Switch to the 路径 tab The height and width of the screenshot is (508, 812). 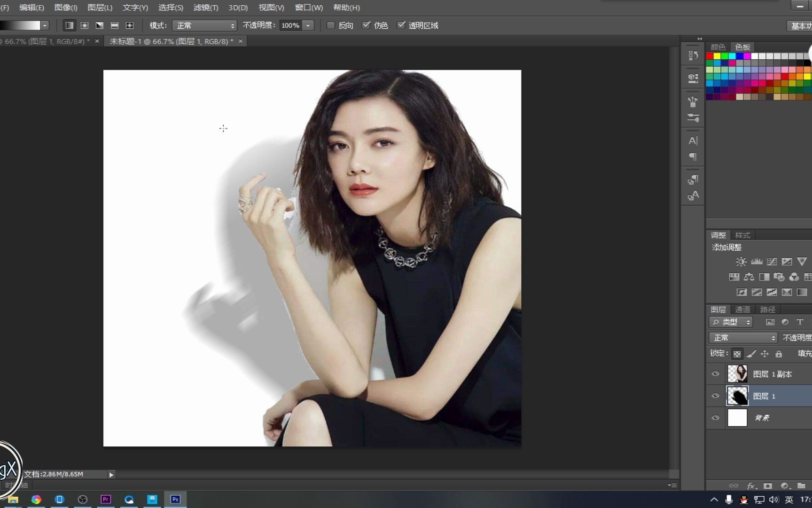pos(767,310)
